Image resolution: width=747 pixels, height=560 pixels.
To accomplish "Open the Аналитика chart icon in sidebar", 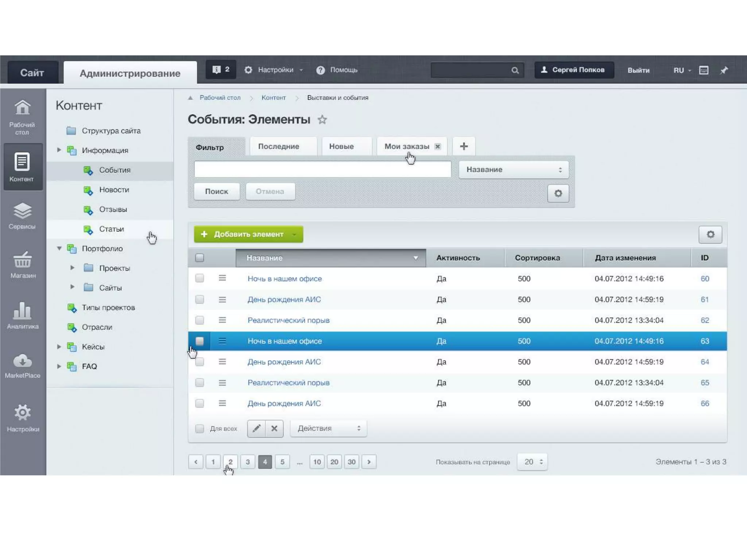I will [x=22, y=311].
